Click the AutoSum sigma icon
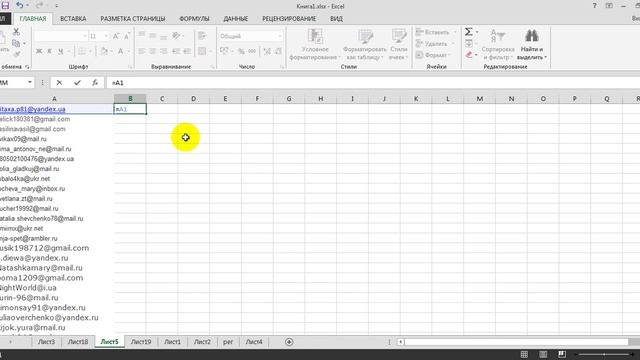Image resolution: width=640 pixels, height=360 pixels. tap(469, 32)
